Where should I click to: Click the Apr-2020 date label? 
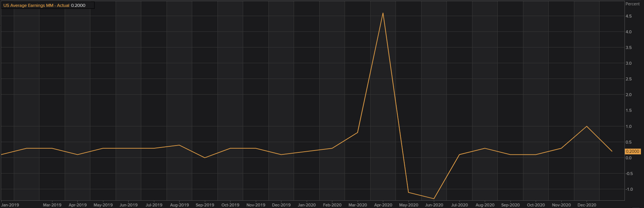click(x=383, y=205)
